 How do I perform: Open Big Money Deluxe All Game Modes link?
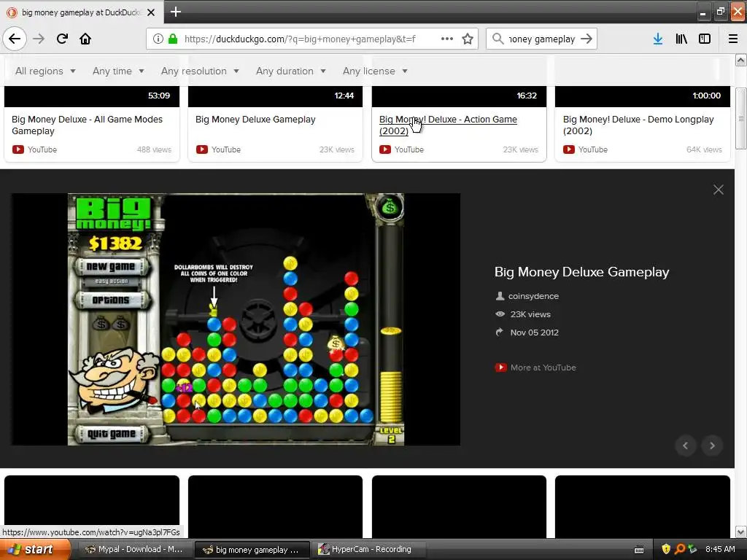click(88, 125)
